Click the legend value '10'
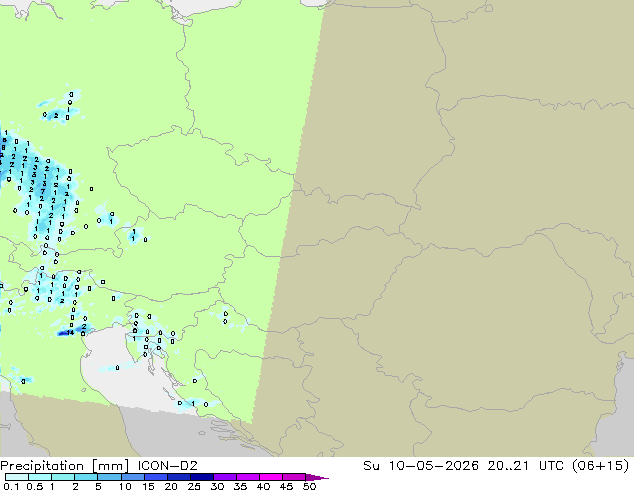This screenshot has width=634, height=490. [x=125, y=486]
